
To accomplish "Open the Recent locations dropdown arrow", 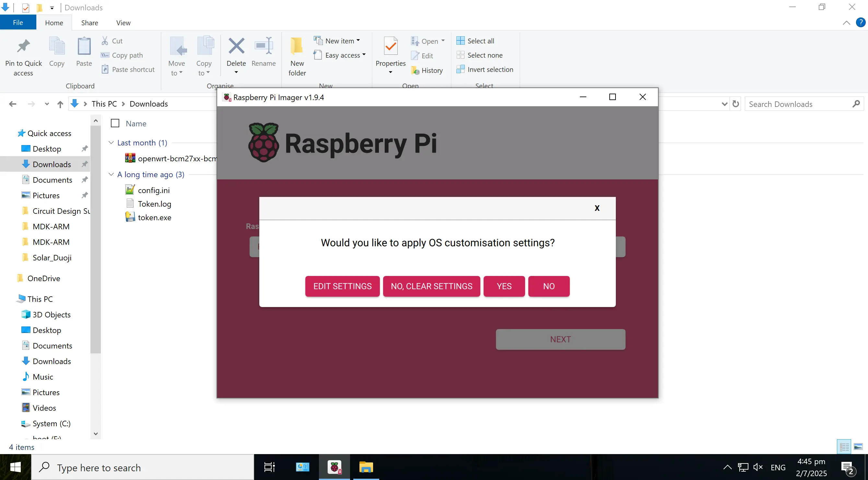I will [x=47, y=104].
